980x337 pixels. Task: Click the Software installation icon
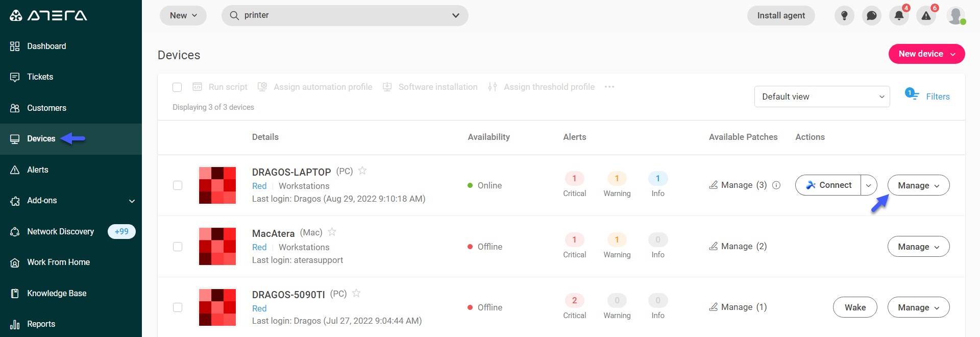[x=387, y=87]
